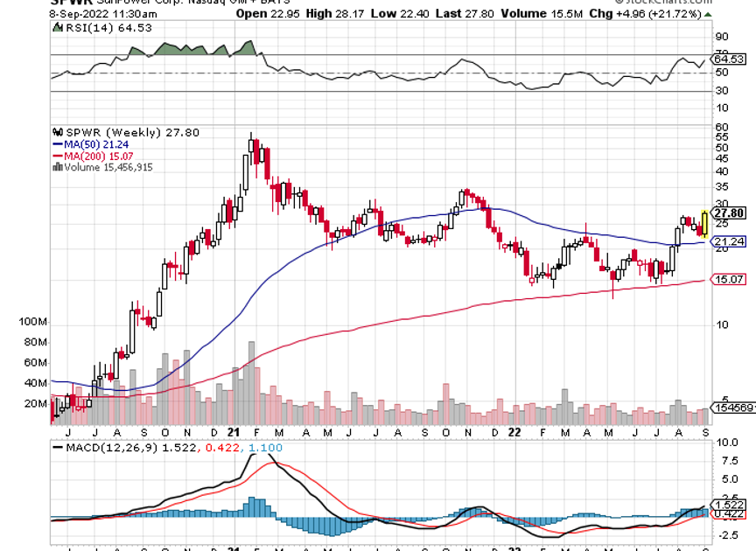Viewport: 756px width, 551px height.
Task: Click the 27.80 last price tag
Action: [730, 213]
